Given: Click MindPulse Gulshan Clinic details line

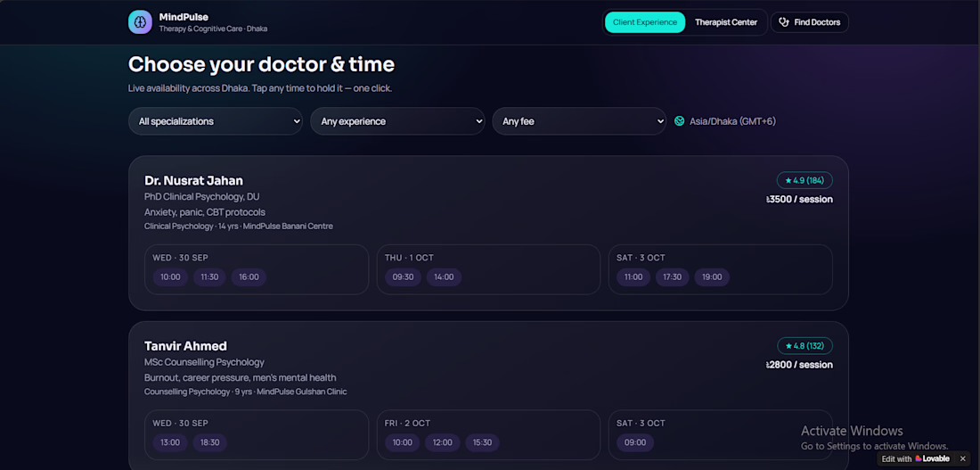Looking at the screenshot, I should (246, 392).
